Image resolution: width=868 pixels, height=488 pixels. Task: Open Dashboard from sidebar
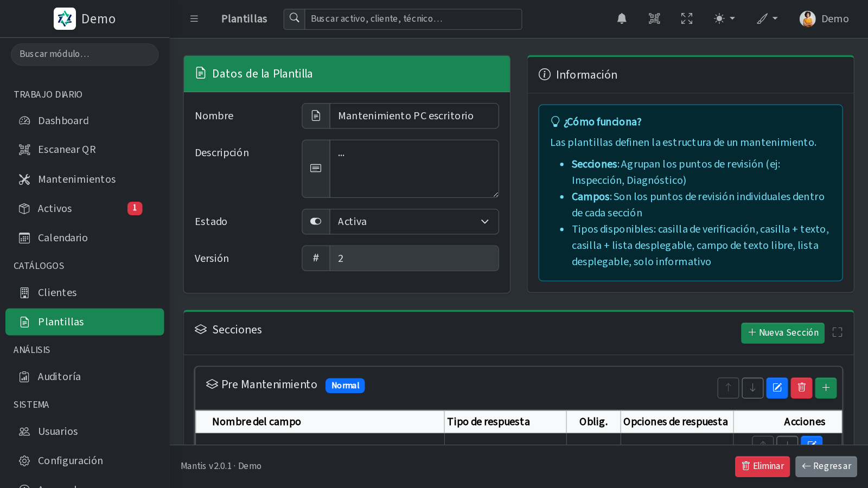tap(85, 120)
